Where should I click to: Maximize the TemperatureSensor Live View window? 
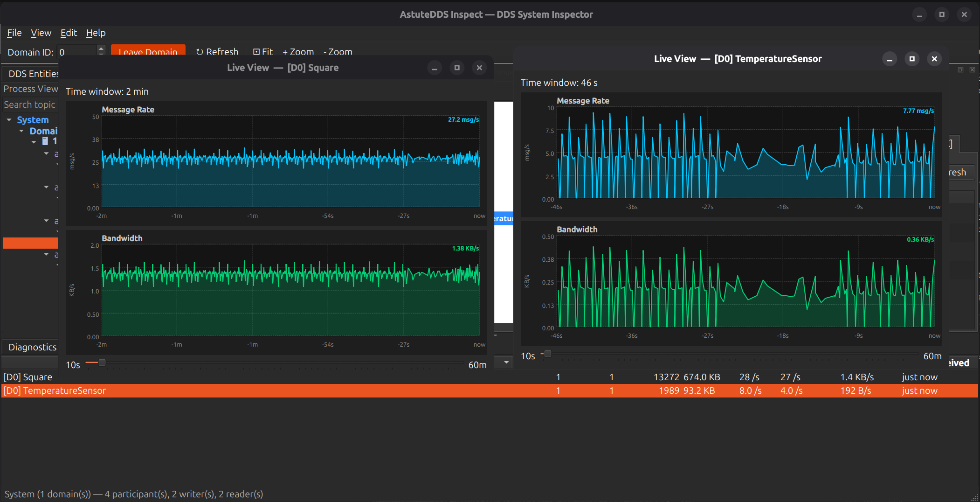(x=912, y=59)
